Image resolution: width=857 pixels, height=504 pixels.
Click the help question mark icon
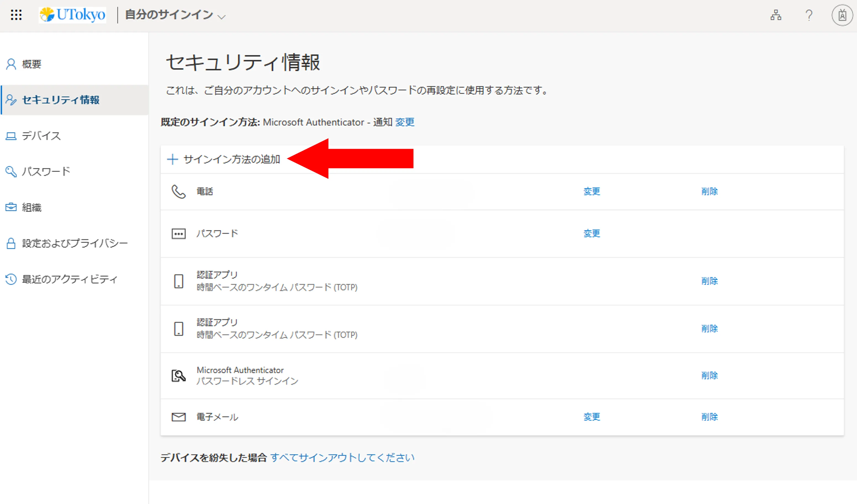coord(809,15)
